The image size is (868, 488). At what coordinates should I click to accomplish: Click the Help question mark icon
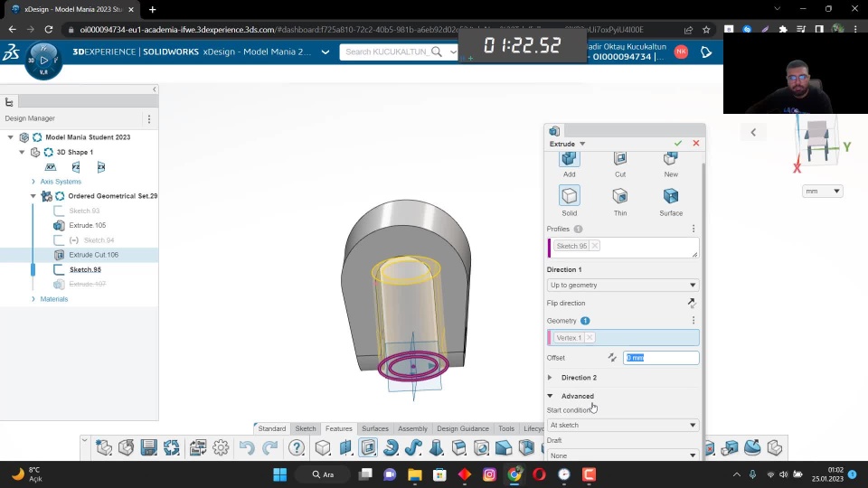point(297,447)
